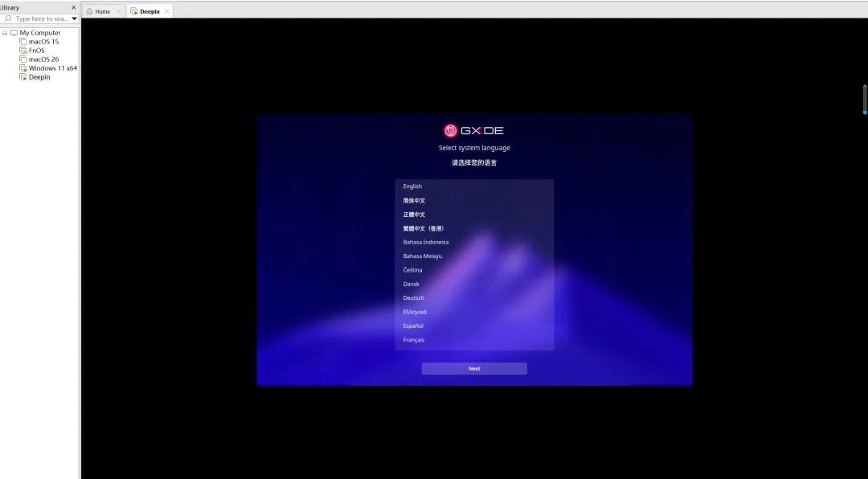This screenshot has width=868, height=479.
Task: Click the FnOS VM icon
Action: pyautogui.click(x=23, y=51)
